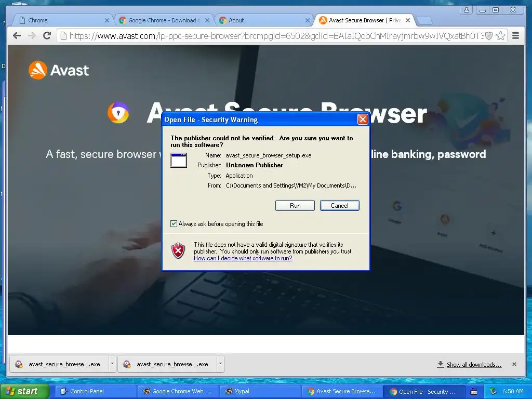Screen dimensions: 532x399
Task: Click the Unknown Publisher text
Action: pyautogui.click(x=255, y=165)
